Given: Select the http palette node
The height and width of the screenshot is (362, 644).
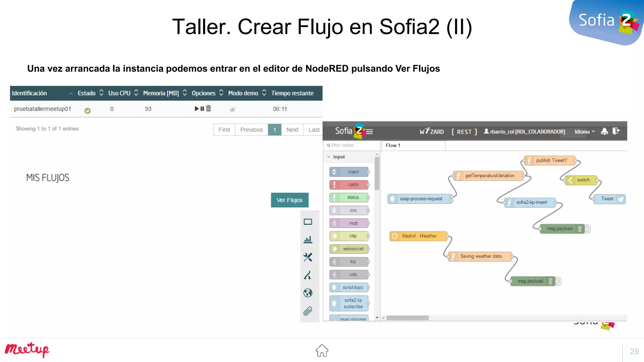Looking at the screenshot, I should 349,236.
